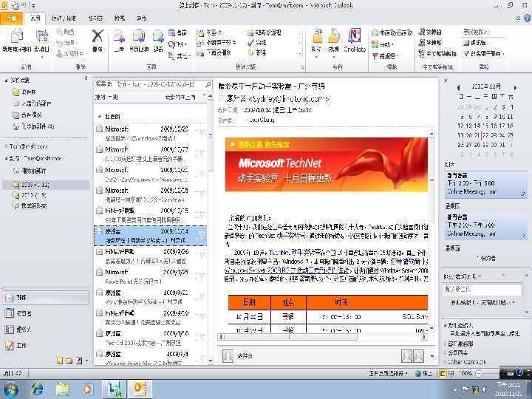Viewport: 532px width, 399px height.
Task: Open Windows Explorer from the taskbar
Action: [62, 389]
